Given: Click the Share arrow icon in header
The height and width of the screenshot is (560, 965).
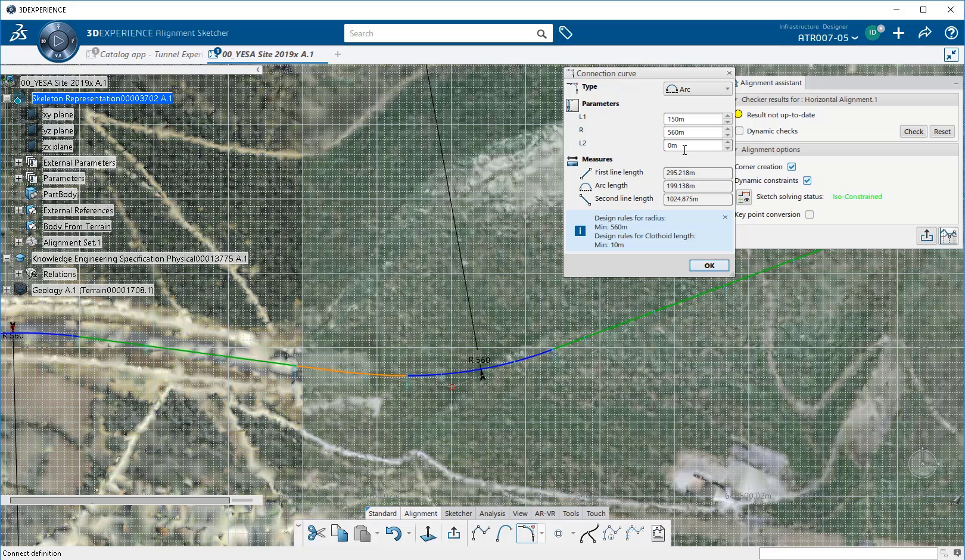Looking at the screenshot, I should (924, 33).
